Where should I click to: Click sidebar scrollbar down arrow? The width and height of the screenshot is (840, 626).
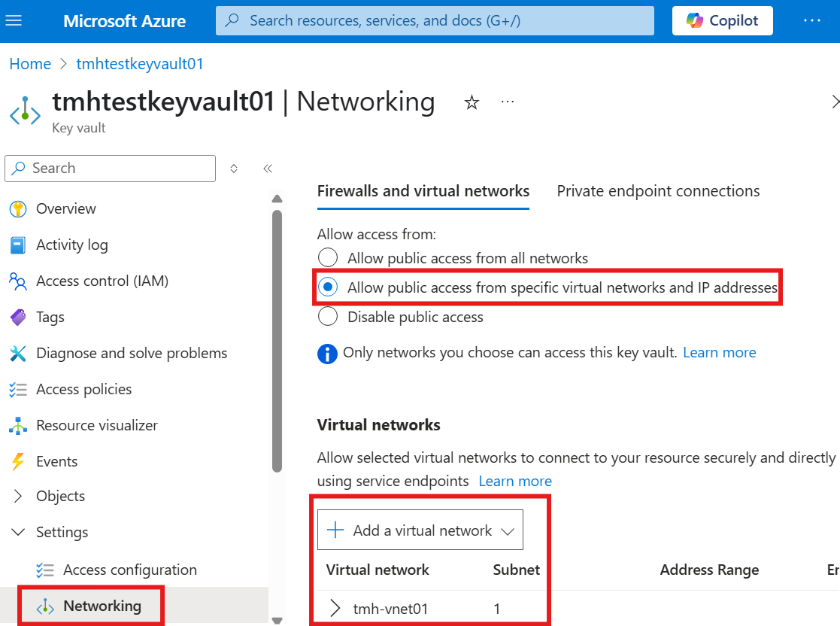(x=277, y=621)
